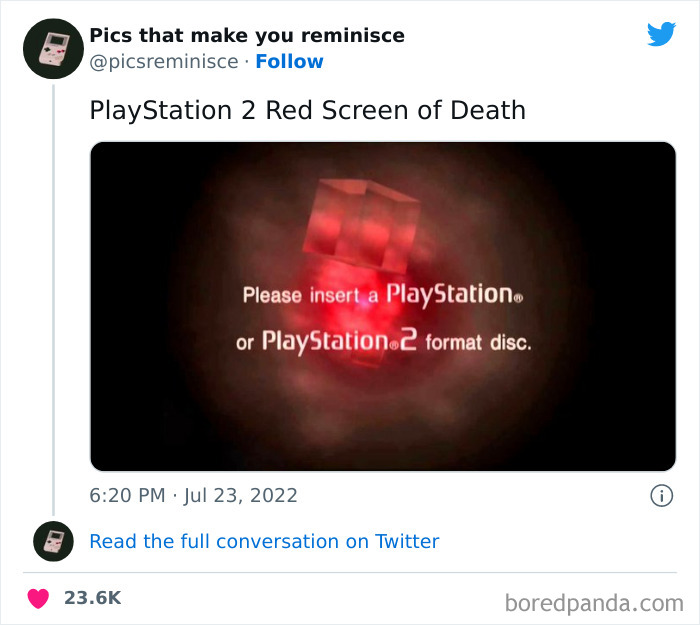Click the 'PlayStation 2 Red Screen of Death' tweet text
The width and height of the screenshot is (700, 625).
[x=307, y=109]
